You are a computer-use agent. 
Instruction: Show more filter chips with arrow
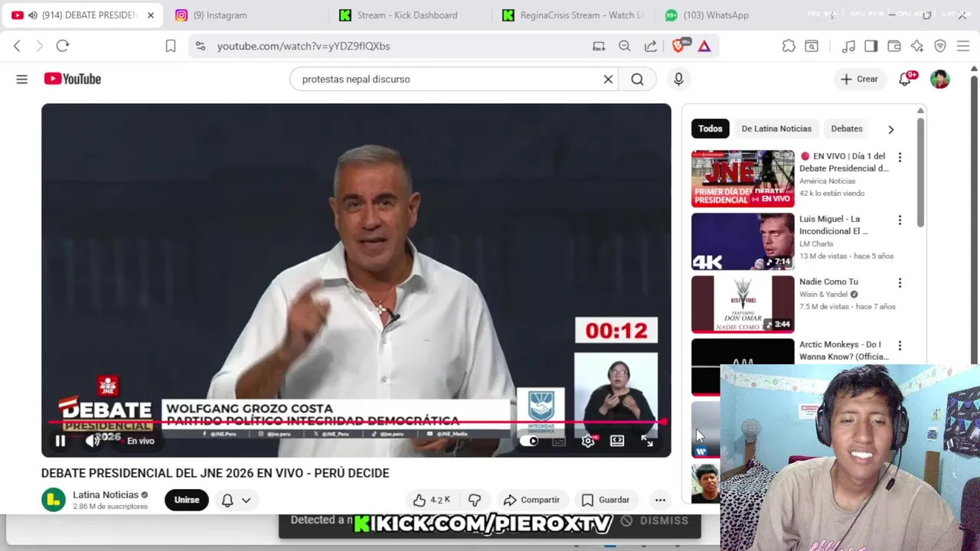(x=890, y=129)
